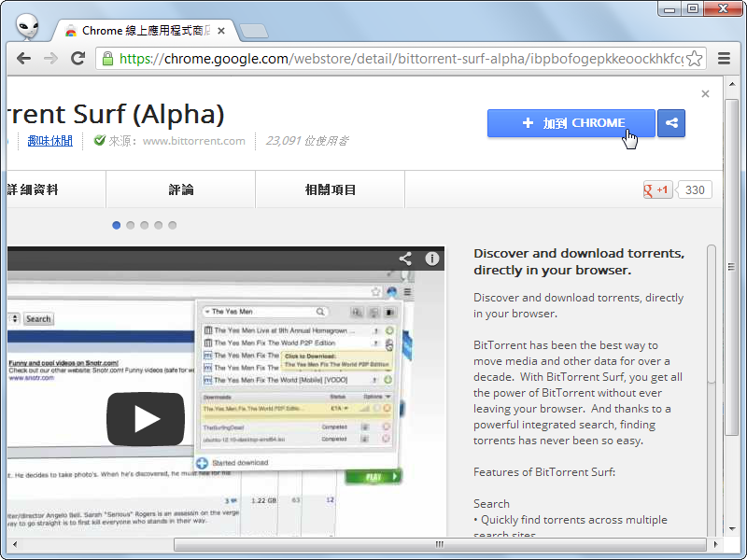Image resolution: width=747 pixels, height=560 pixels.
Task: Click the 23,091 users count text
Action: pos(307,141)
